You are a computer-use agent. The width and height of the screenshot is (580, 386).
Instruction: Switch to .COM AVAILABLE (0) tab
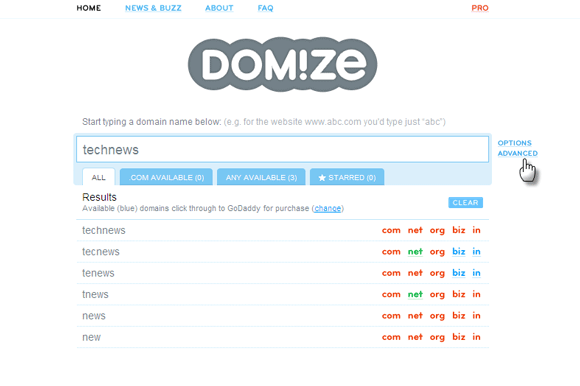166,177
